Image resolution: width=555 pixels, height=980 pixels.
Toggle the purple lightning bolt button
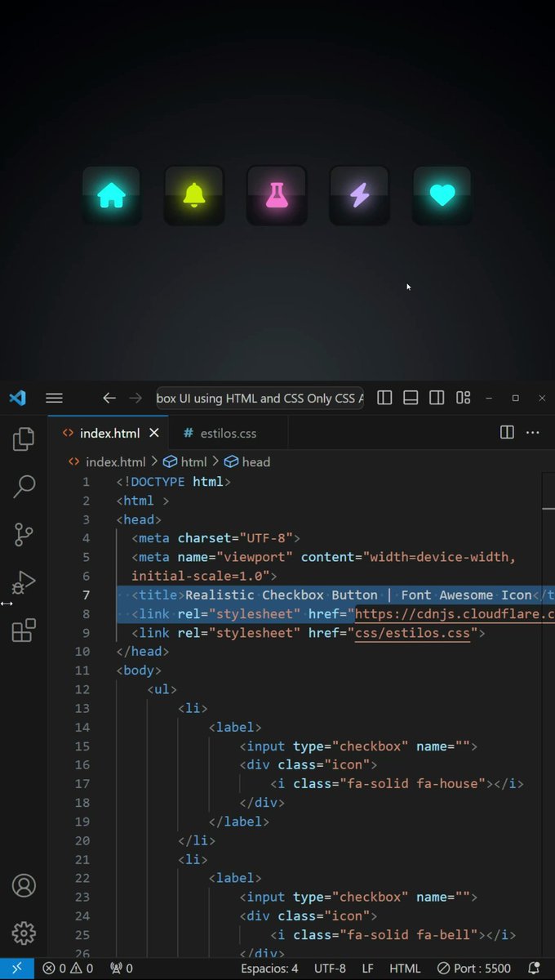pyautogui.click(x=359, y=196)
